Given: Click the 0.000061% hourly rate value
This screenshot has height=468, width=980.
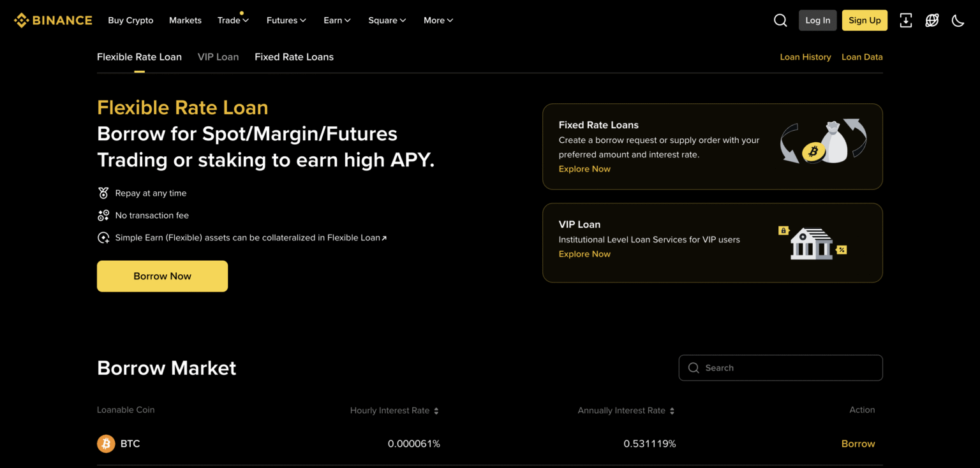Looking at the screenshot, I should pos(414,444).
